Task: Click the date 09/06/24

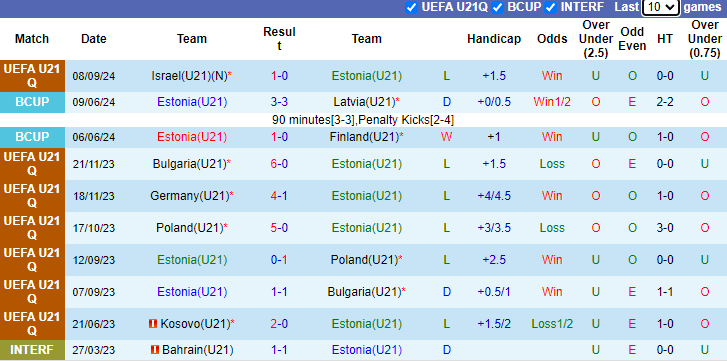Action: coord(94,102)
